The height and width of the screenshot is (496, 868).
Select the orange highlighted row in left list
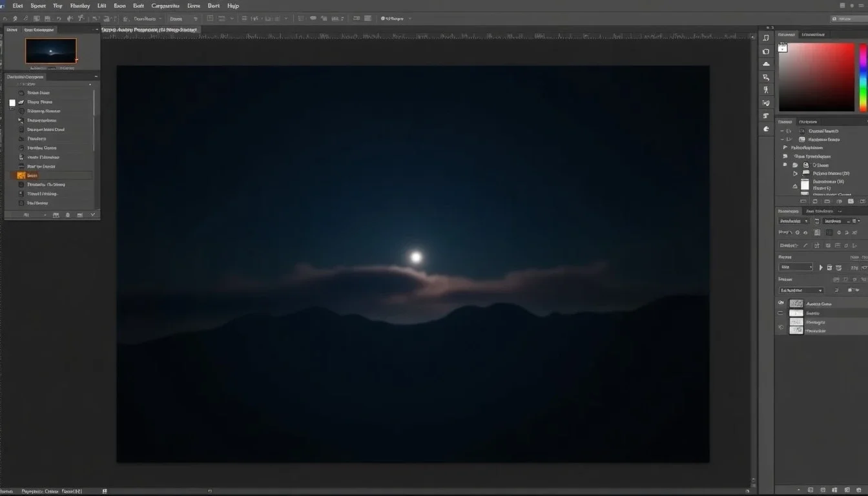(x=51, y=175)
